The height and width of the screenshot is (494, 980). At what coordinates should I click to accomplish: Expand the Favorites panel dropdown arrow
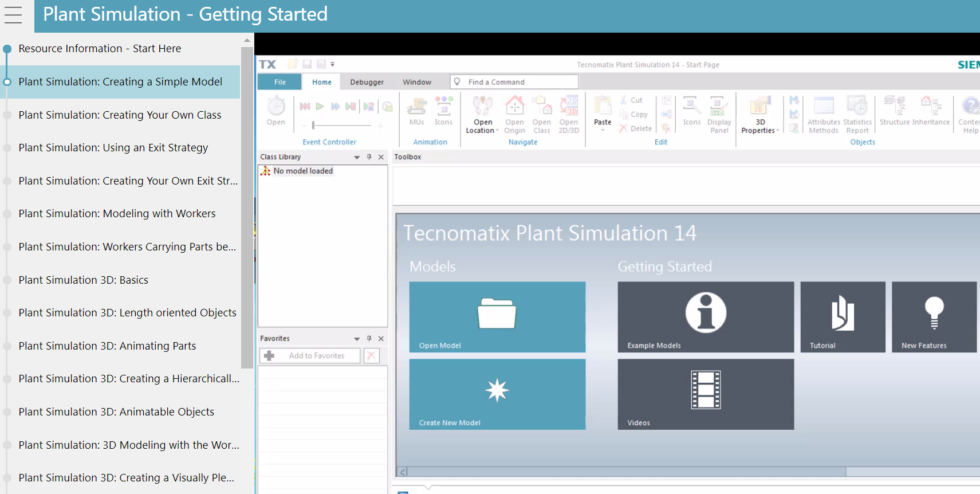click(357, 339)
